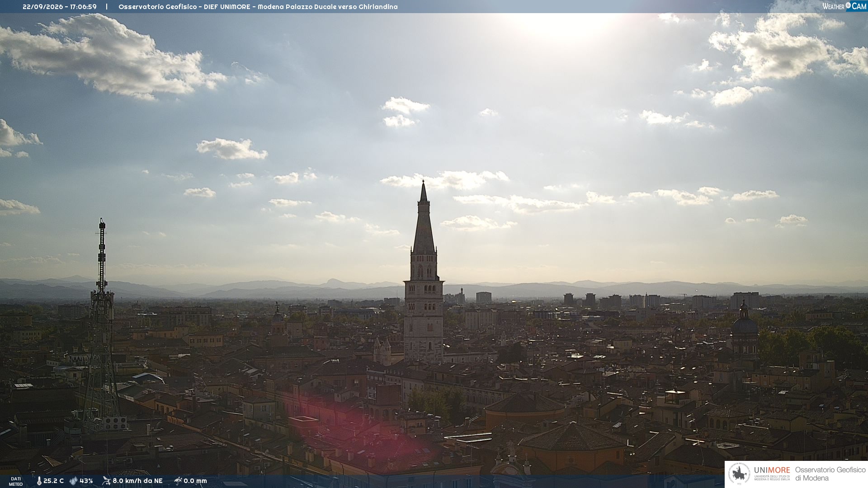Click the 17:06:59 time stamp
Image resolution: width=868 pixels, height=488 pixels.
coord(83,7)
